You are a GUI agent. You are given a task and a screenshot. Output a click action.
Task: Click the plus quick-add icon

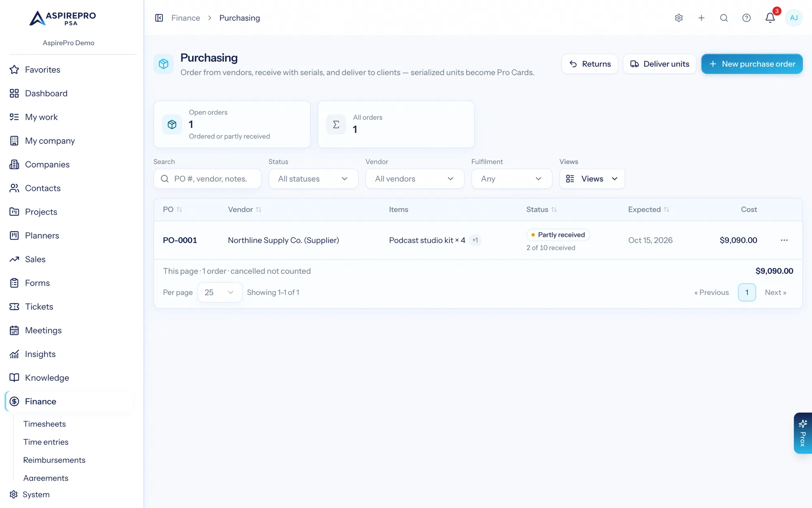[701, 18]
